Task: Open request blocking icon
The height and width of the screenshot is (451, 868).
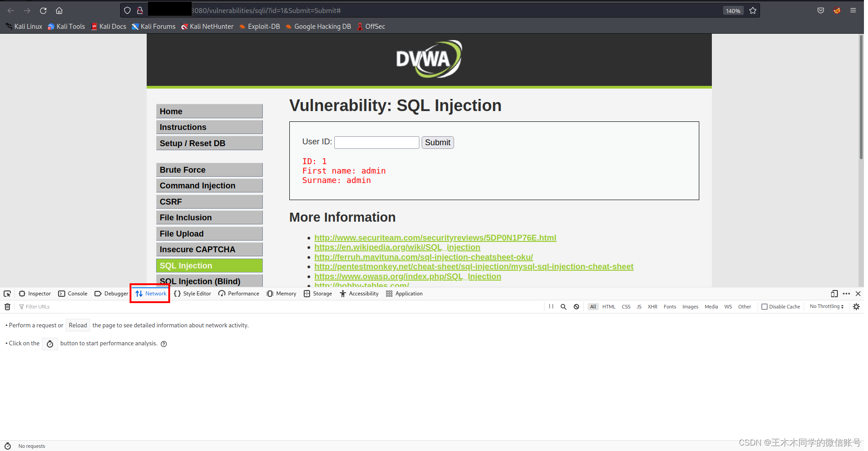Action: point(576,307)
